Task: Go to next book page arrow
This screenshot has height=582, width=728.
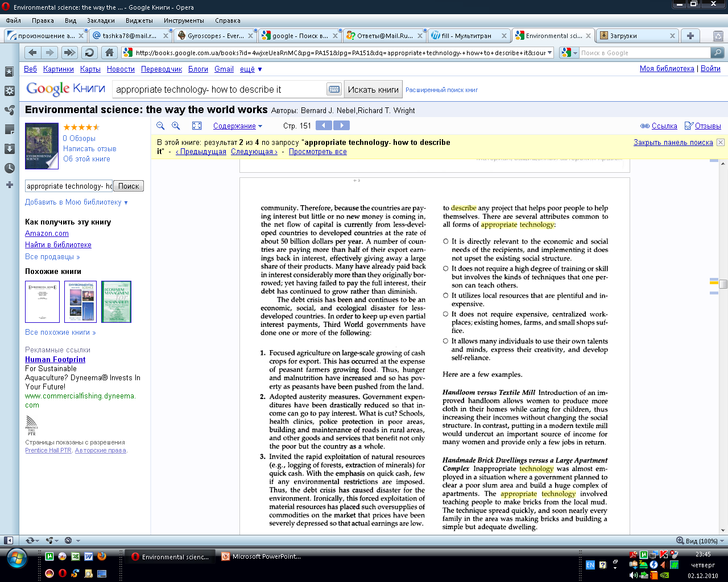Action: click(341, 126)
